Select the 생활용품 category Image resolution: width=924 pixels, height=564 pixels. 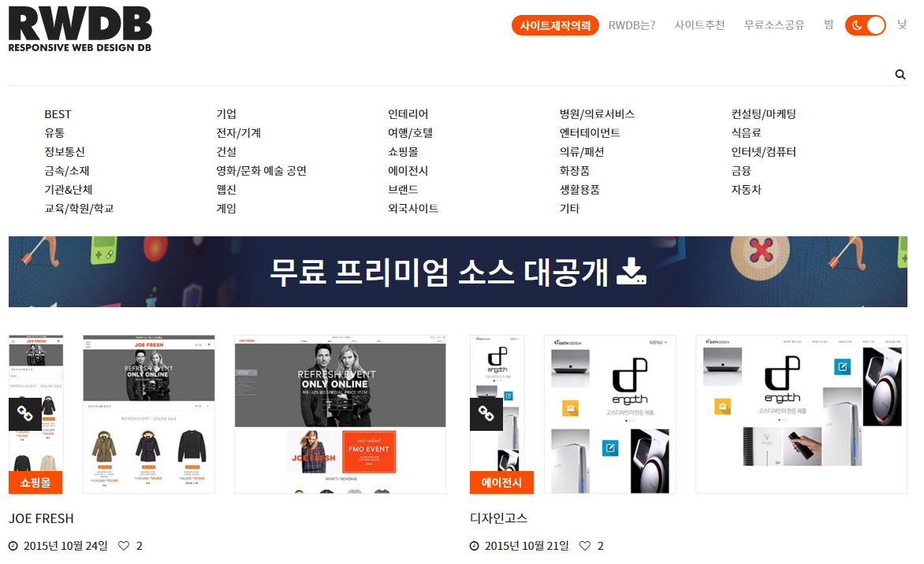pos(579,190)
